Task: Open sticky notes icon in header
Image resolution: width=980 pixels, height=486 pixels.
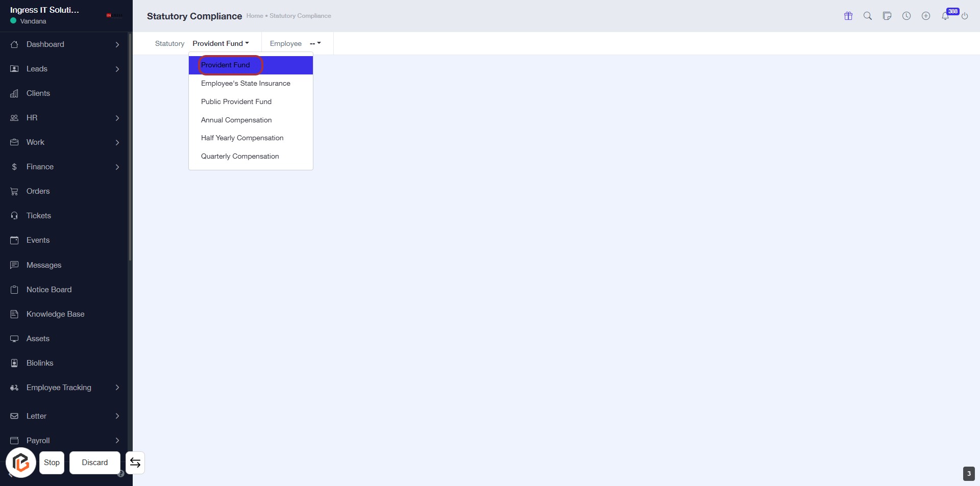Action: click(887, 16)
